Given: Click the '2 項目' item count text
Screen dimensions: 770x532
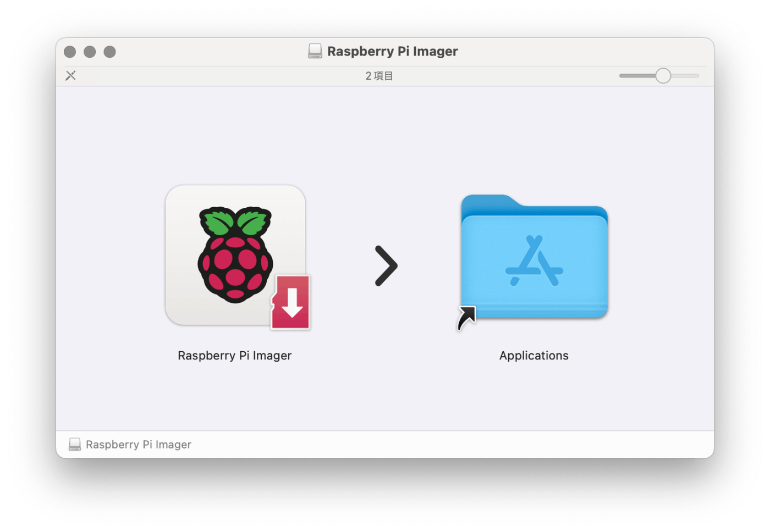Looking at the screenshot, I should [x=380, y=76].
